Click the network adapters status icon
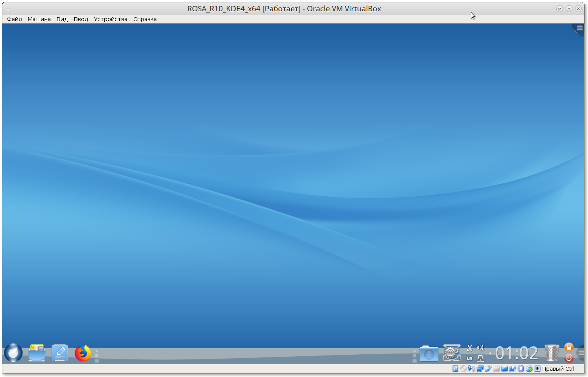Screen dimensions: 588x377 click(480, 369)
